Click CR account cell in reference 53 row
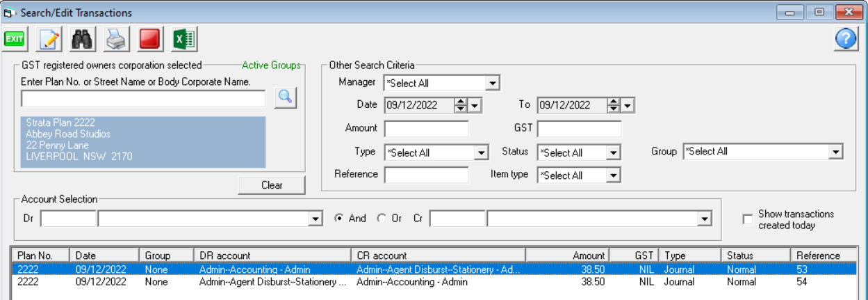This screenshot has height=300, width=868. [439, 269]
